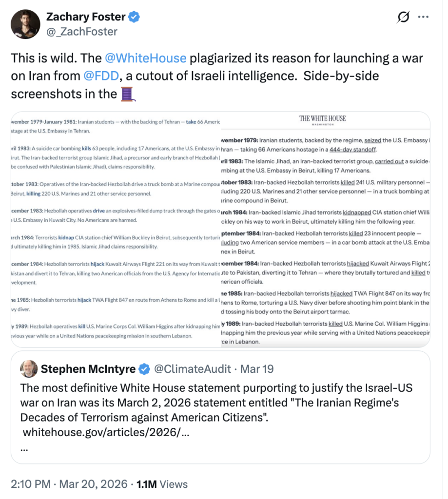Click the 1.1M Views counter
Viewport: 448px width, 499px height.
click(162, 484)
